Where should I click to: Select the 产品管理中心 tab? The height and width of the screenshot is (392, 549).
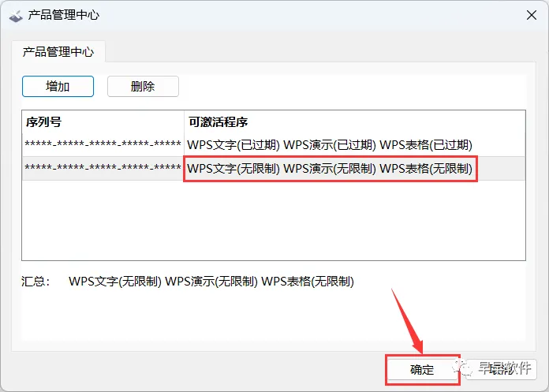tap(58, 52)
